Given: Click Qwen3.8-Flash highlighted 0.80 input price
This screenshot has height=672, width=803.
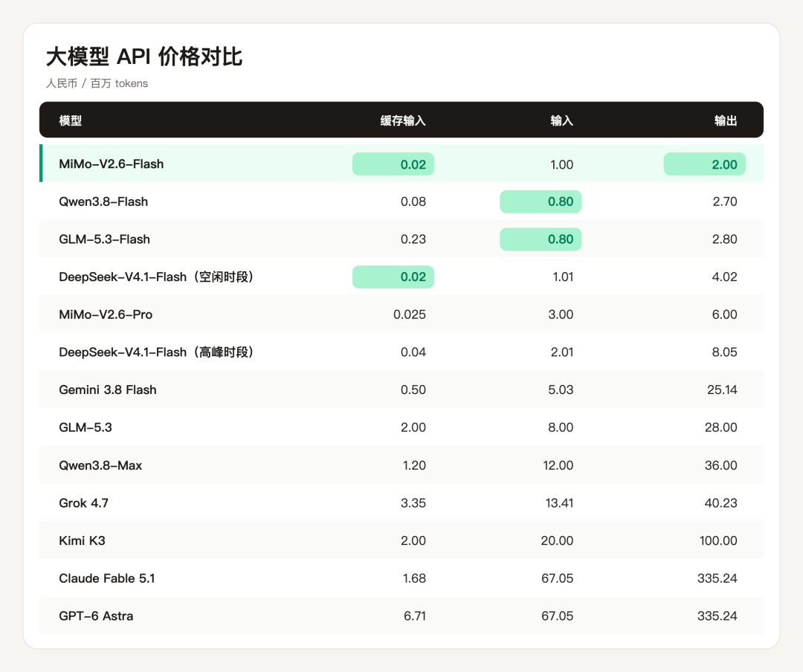Looking at the screenshot, I should click(x=541, y=201).
